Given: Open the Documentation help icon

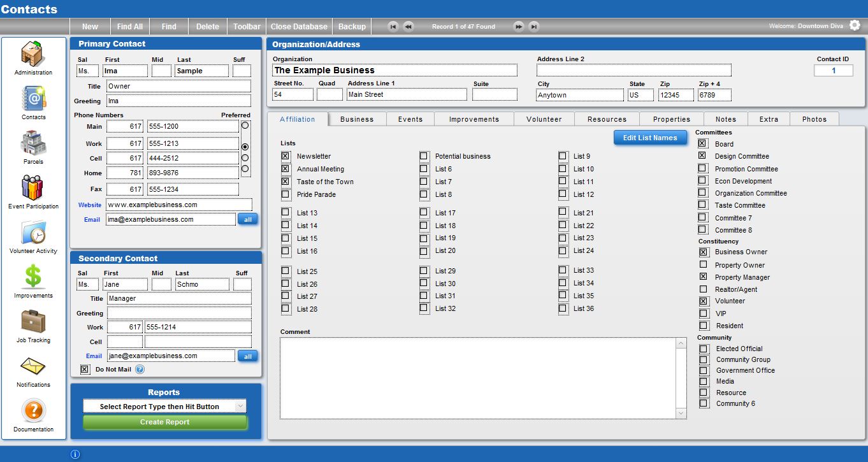Looking at the screenshot, I should pyautogui.click(x=33, y=411).
